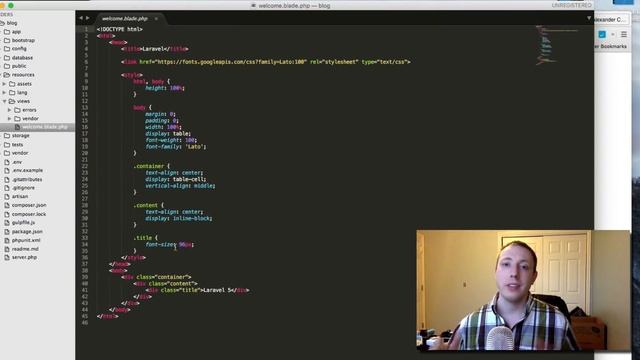Open the .gitignore file
Viewport: 640px width, 360px height.
[23, 188]
